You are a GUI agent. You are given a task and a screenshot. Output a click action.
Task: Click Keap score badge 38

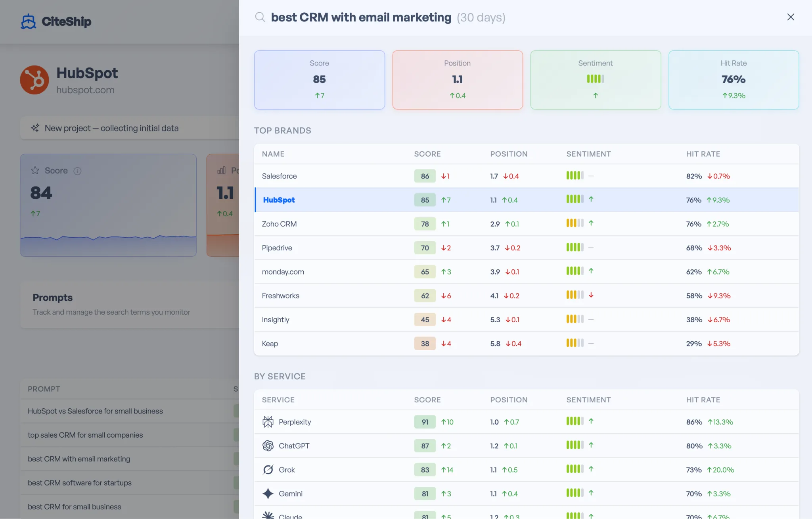tap(425, 344)
